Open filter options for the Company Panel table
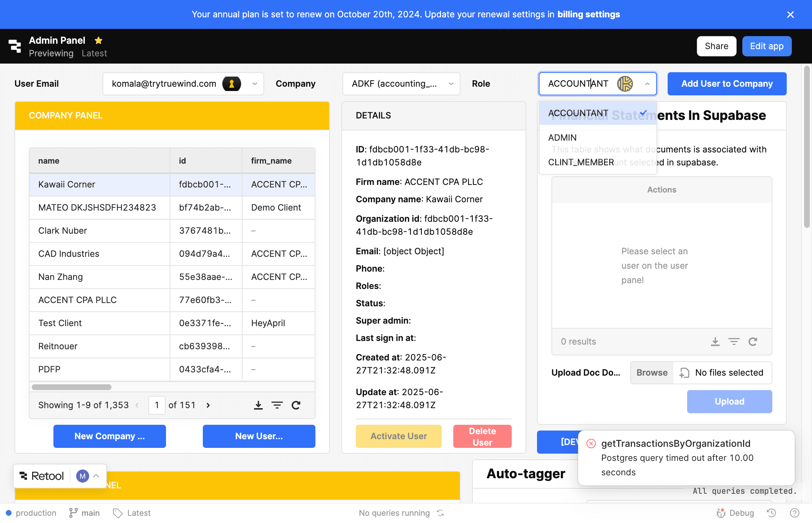This screenshot has height=523, width=812. click(277, 405)
